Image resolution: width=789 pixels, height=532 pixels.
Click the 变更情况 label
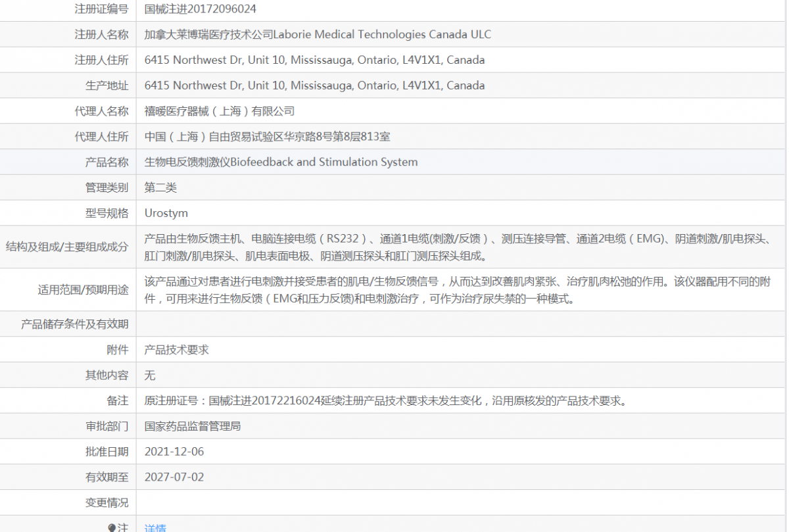107,502
